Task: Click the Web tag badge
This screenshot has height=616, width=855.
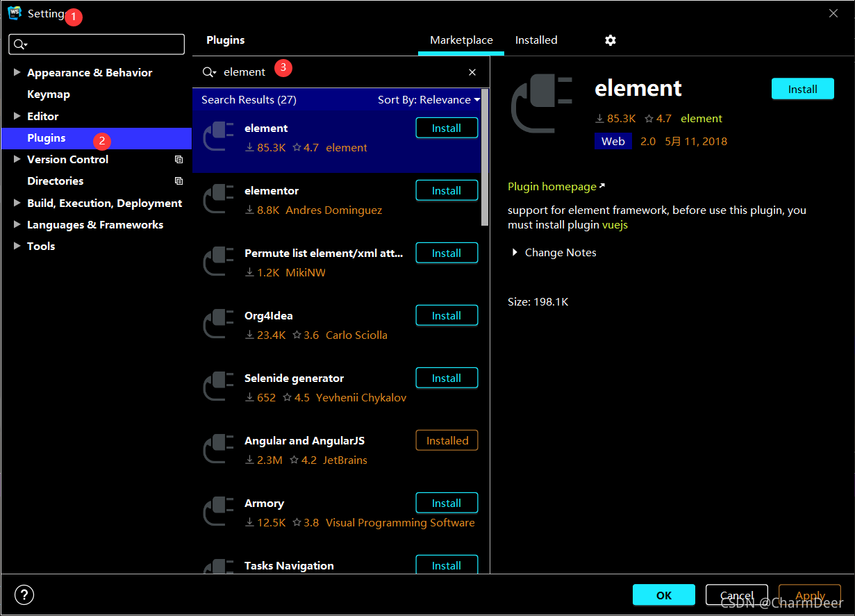Action: click(x=613, y=141)
